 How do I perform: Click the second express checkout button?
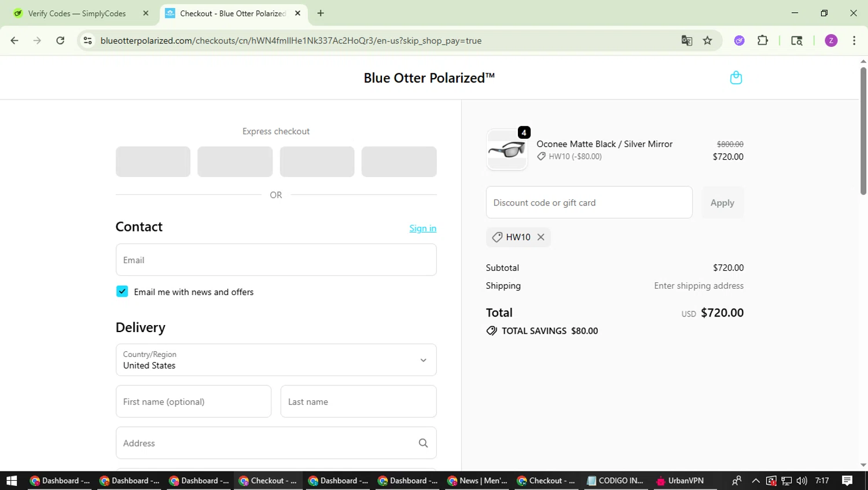click(235, 161)
